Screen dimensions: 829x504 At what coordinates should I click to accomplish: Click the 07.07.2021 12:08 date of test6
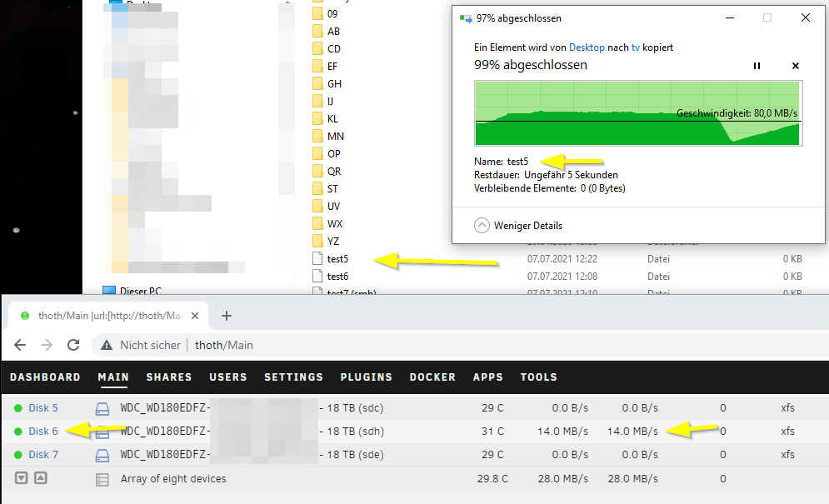click(562, 277)
